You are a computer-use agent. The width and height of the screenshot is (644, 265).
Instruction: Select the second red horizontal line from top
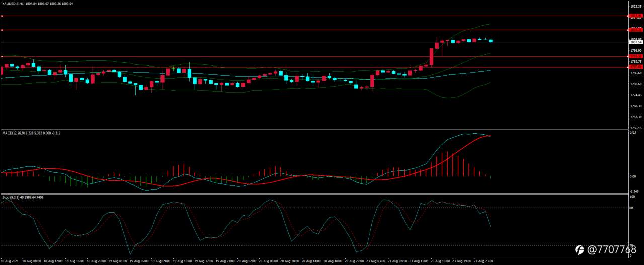[314, 30]
